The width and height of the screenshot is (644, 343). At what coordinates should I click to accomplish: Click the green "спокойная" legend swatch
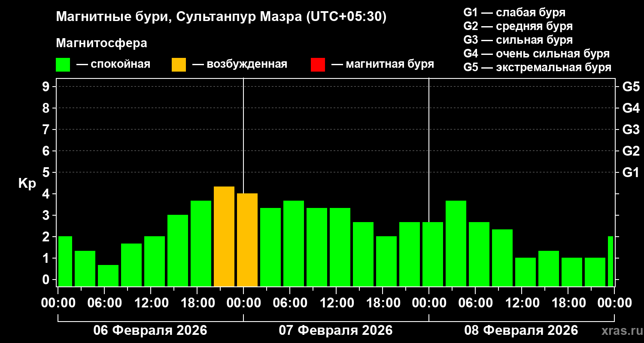(63, 65)
